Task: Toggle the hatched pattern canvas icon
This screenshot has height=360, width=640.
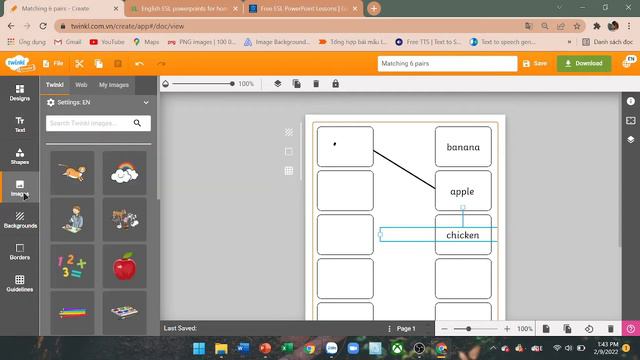Action: point(289,132)
